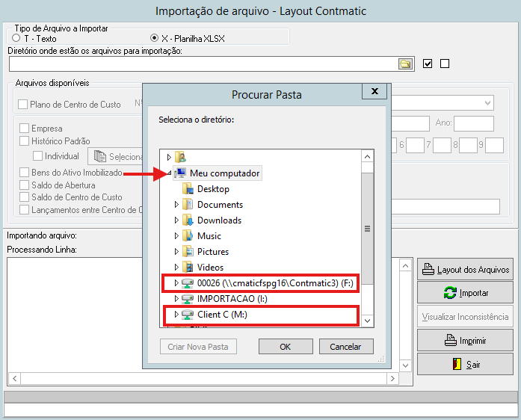Screen dimensions: 521x420
Task: Enable Bens do Ativo Imobilizado checkbox
Action: (24, 173)
